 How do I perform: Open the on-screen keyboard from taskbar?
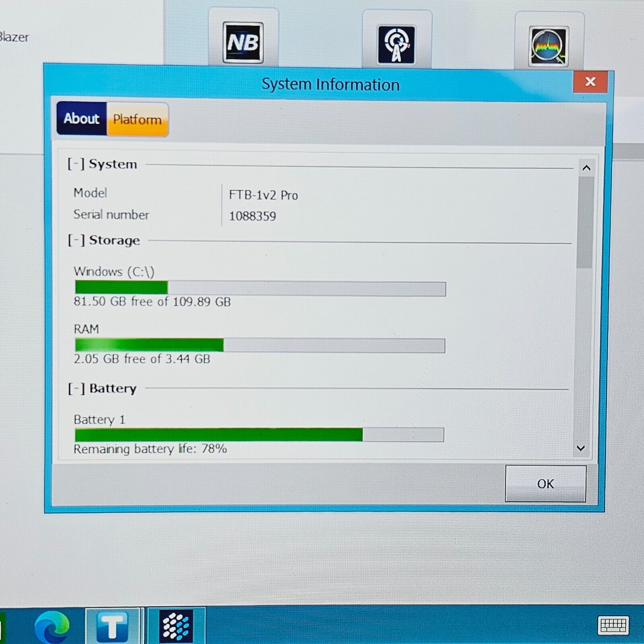pos(613,626)
